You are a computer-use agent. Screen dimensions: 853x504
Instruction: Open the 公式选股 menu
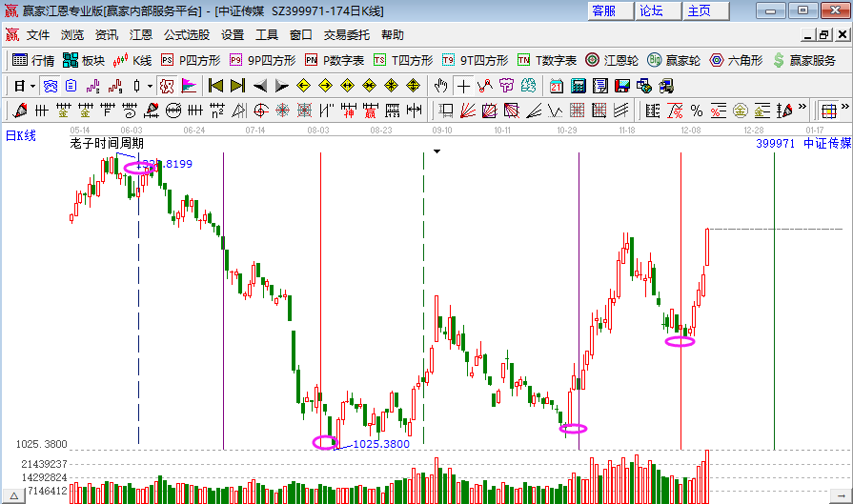coord(187,35)
